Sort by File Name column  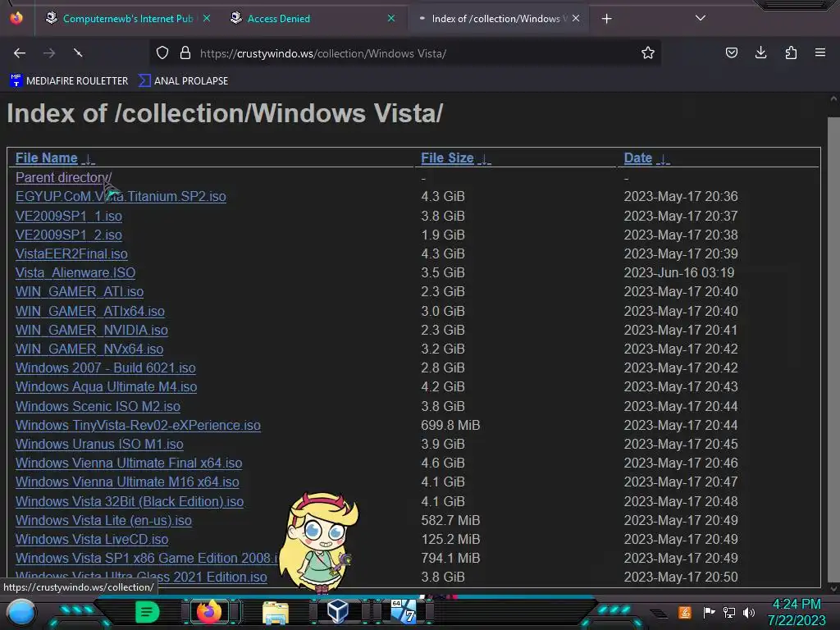[x=47, y=158]
